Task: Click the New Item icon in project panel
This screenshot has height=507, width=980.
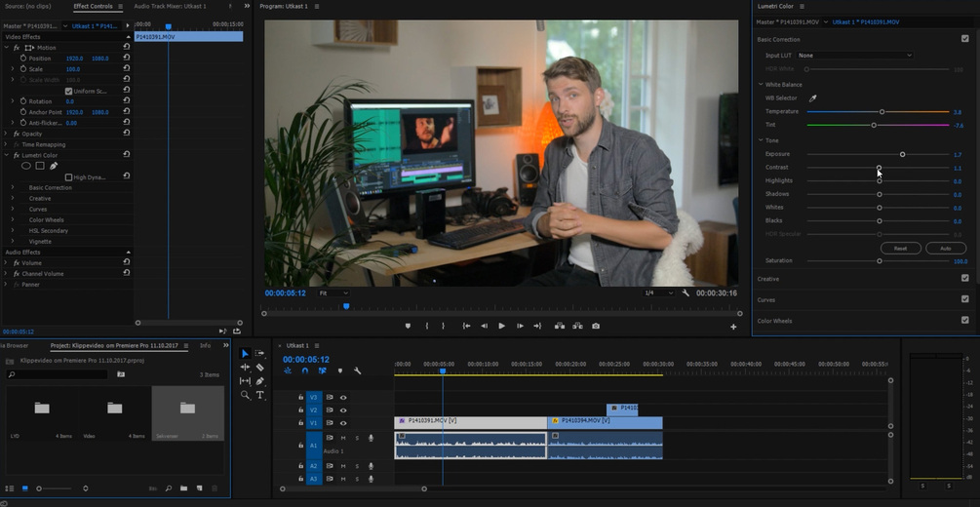Action: [x=199, y=488]
